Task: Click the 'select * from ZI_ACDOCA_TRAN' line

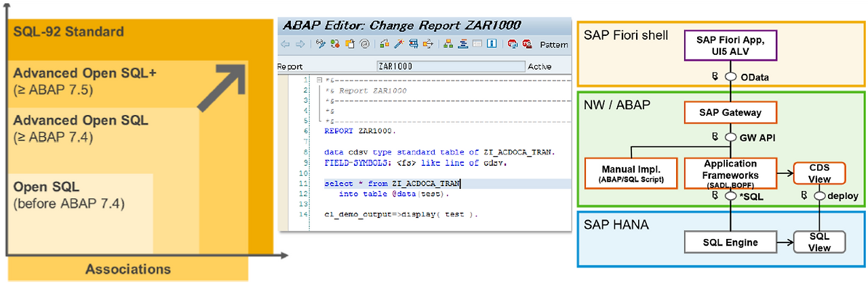Action: (392, 183)
